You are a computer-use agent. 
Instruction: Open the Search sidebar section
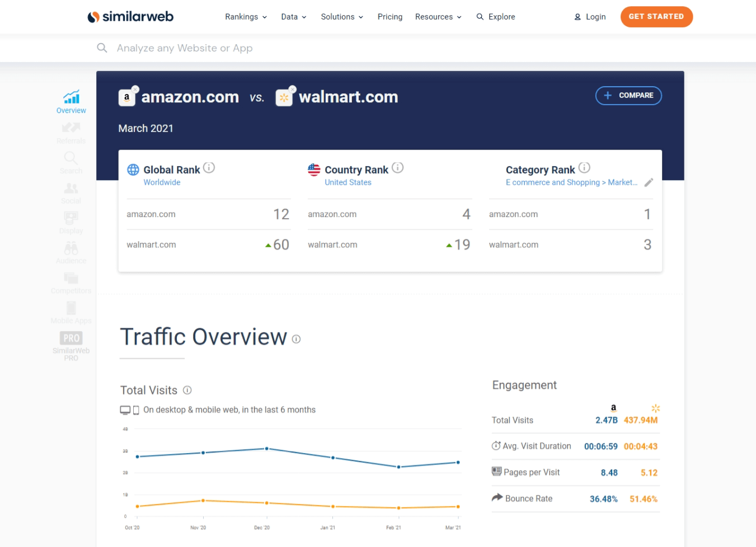point(71,163)
